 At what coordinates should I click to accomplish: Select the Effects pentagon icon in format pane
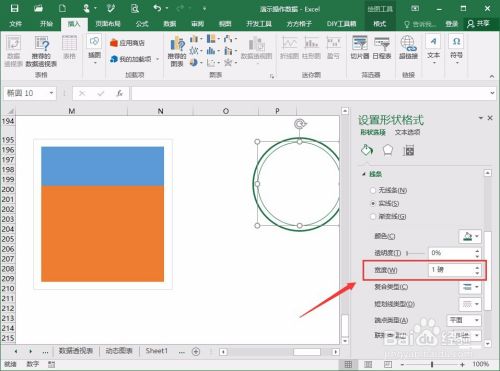pyautogui.click(x=388, y=151)
